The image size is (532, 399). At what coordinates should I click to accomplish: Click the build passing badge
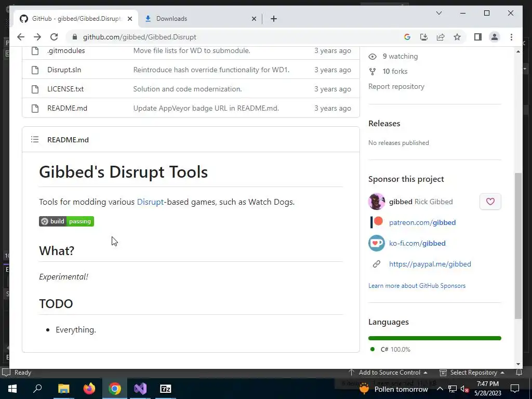[x=66, y=221]
